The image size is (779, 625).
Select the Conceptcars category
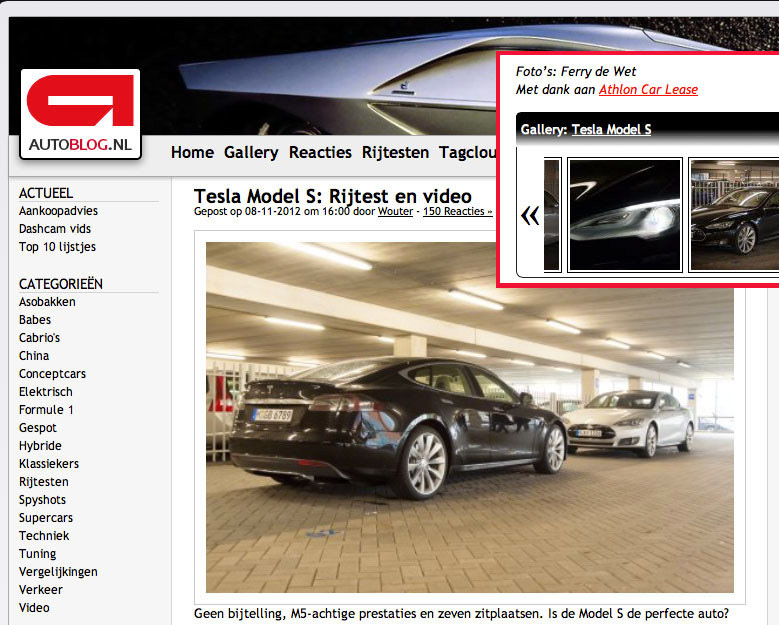tap(52, 374)
